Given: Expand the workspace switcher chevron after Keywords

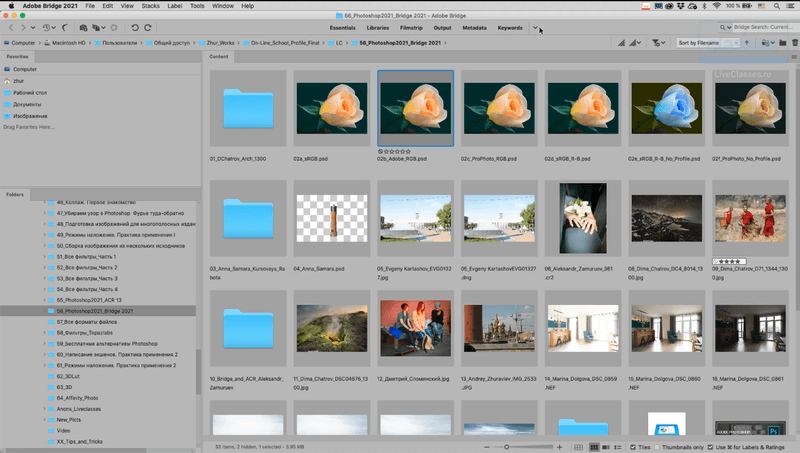Looking at the screenshot, I should [x=535, y=28].
